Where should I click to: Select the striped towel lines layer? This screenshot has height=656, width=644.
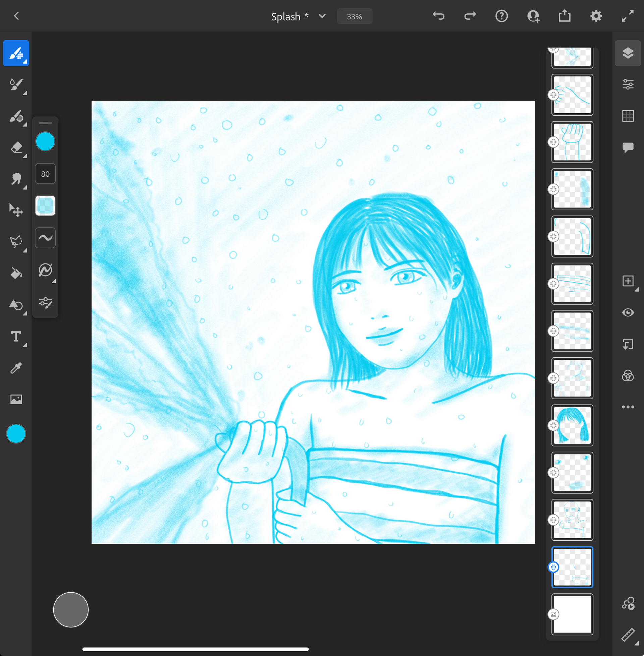(572, 284)
